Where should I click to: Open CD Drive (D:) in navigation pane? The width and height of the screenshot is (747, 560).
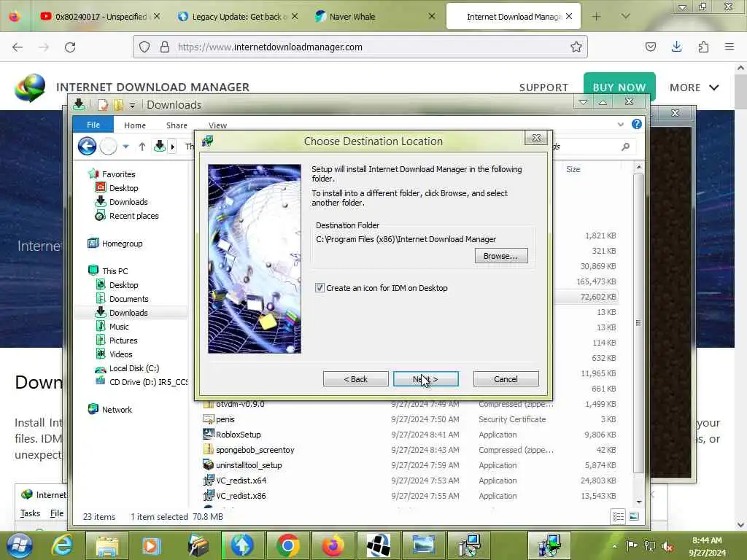148,382
